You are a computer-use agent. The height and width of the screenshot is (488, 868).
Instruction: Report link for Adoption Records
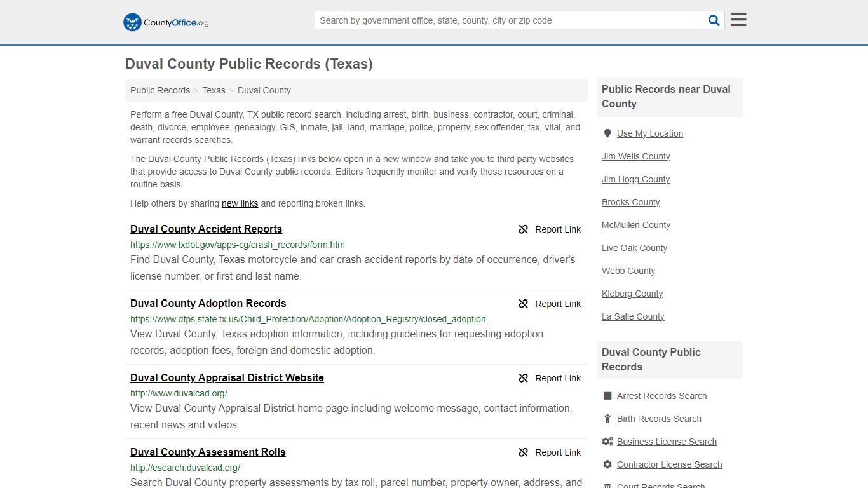[558, 304]
